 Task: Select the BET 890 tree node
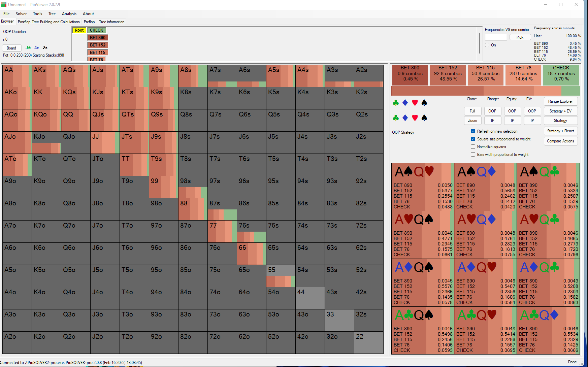(98, 38)
